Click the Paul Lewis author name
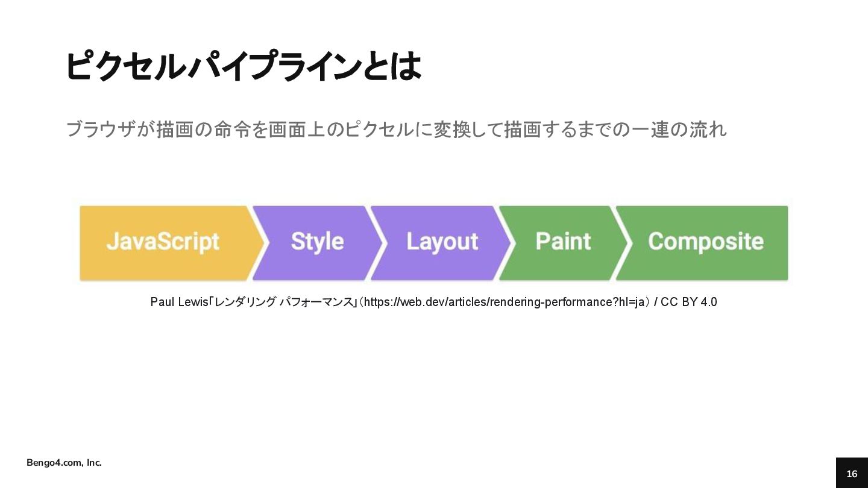This screenshot has width=868, height=488. point(179,302)
